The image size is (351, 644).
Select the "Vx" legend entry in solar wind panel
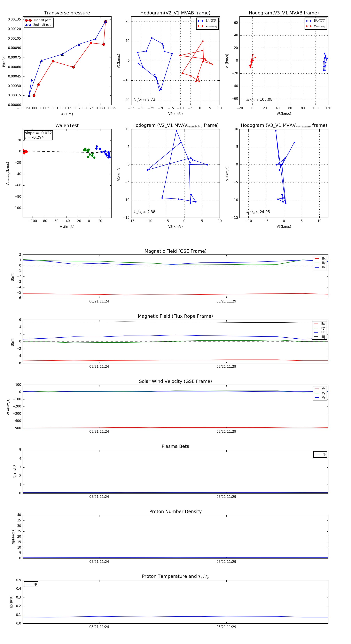coord(320,389)
